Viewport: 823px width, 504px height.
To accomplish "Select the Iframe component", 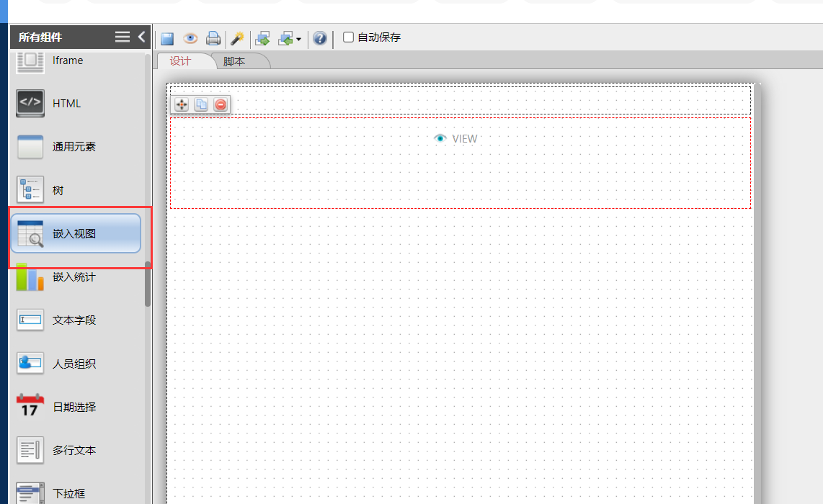I will (76, 60).
